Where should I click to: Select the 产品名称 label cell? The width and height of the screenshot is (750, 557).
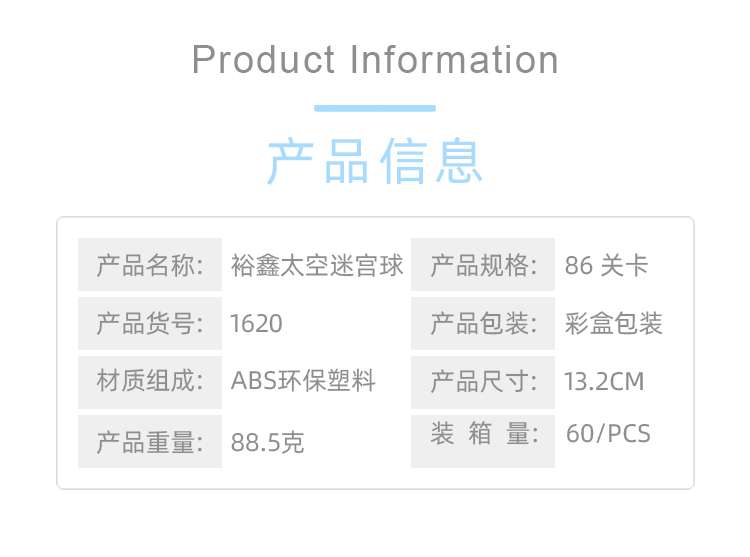coord(150,266)
